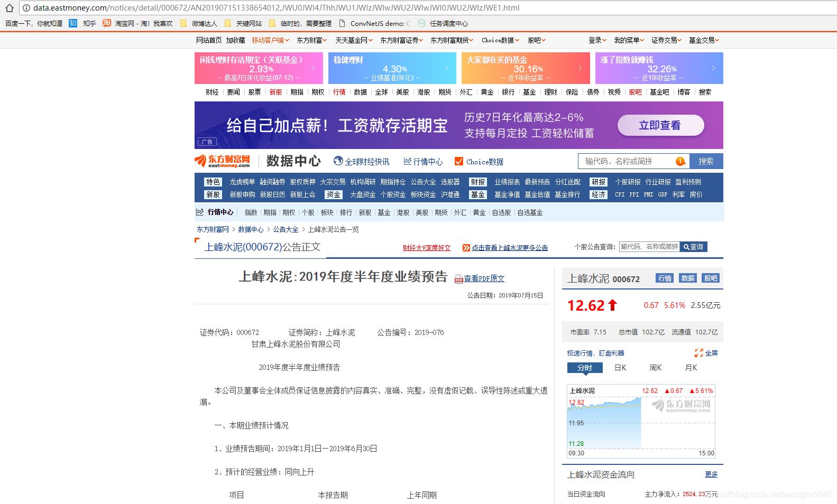The height and width of the screenshot is (504, 837).
Task: Click the browser address bar URL
Action: coord(276,8)
